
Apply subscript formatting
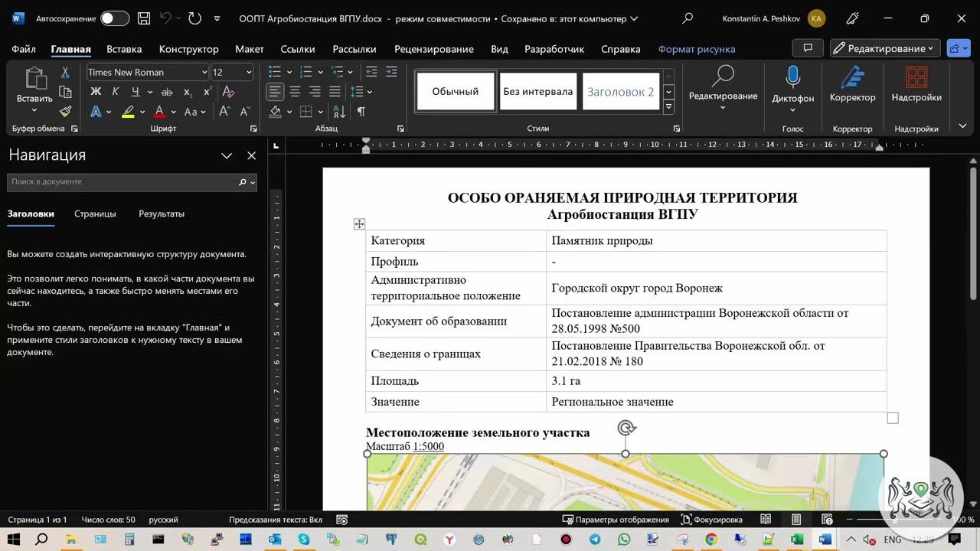click(188, 92)
